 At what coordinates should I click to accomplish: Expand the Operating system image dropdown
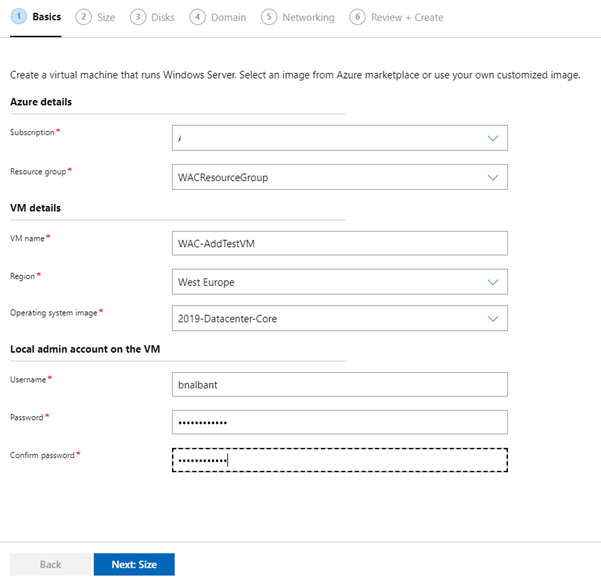tap(340, 318)
